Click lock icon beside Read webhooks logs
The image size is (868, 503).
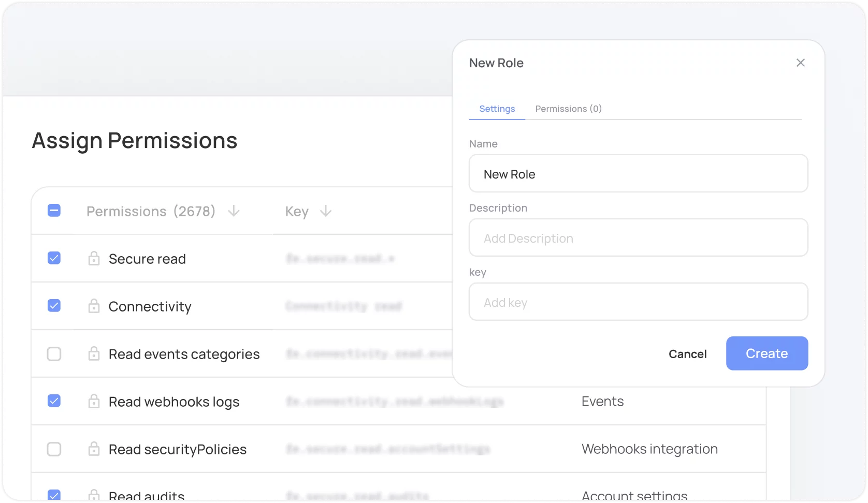point(94,401)
